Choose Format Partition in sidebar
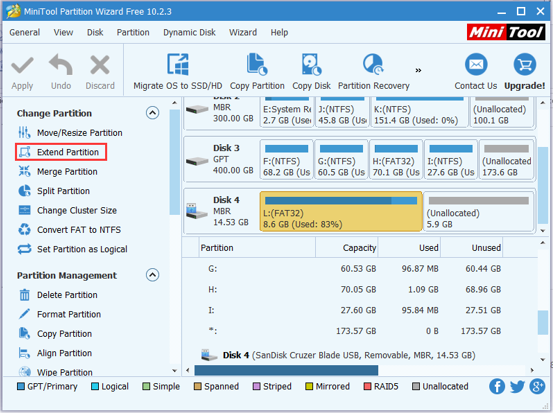The width and height of the screenshot is (553, 413). [x=60, y=314]
